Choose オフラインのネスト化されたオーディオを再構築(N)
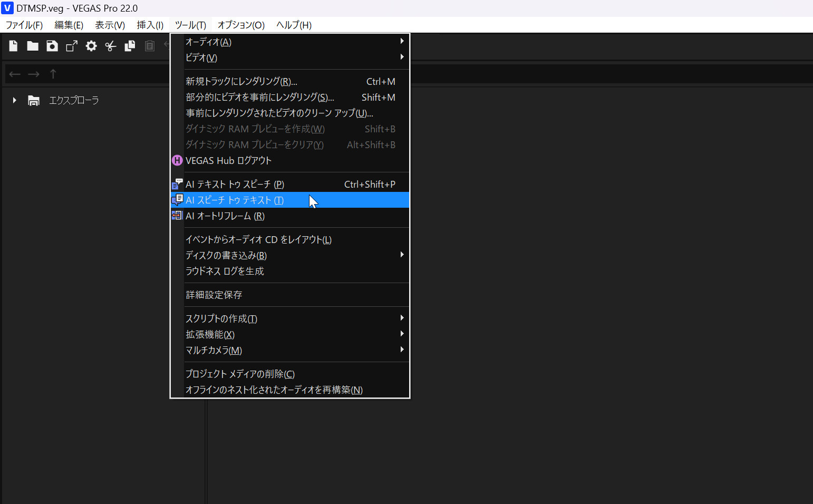This screenshot has height=504, width=813. (290, 390)
